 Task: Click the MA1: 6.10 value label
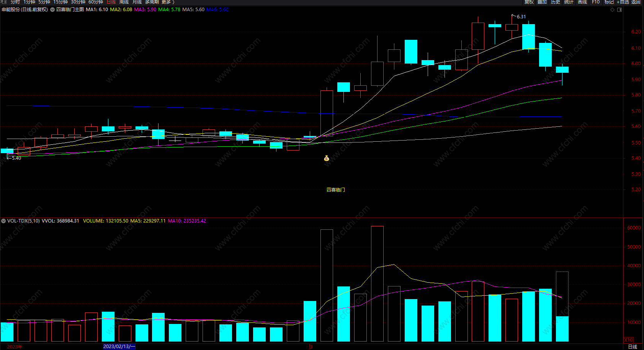coord(97,10)
